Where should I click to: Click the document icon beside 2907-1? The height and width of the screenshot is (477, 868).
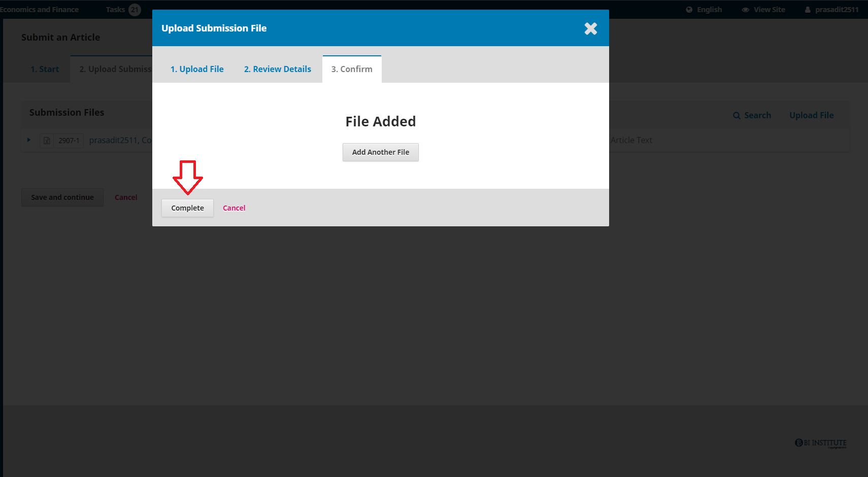(47, 141)
